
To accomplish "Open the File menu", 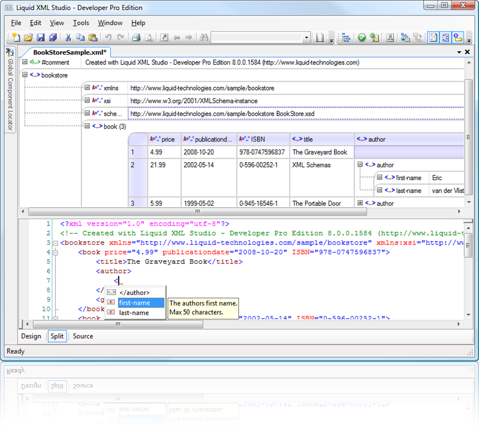I will pos(16,23).
